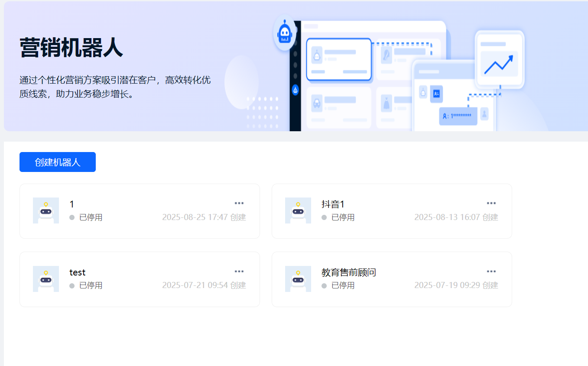Click the blue robot icon in banner
Screen dimensions: 588x366
(x=285, y=32)
